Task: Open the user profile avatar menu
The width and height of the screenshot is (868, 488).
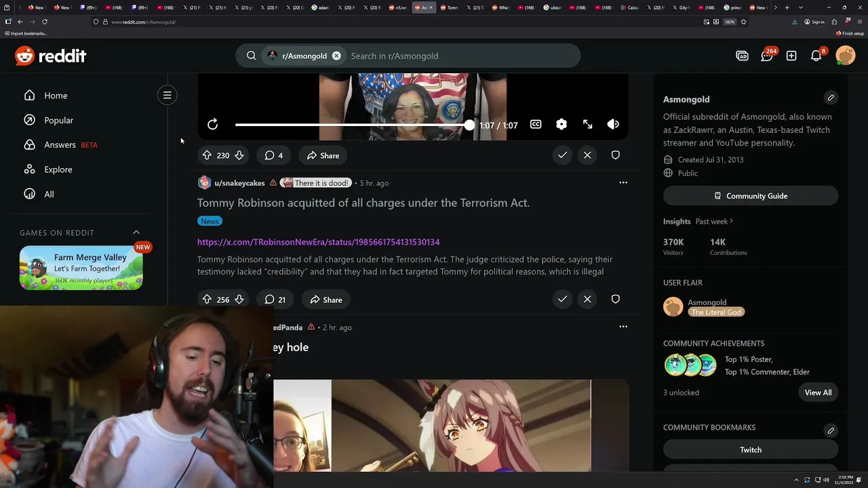Action: pyautogui.click(x=846, y=56)
